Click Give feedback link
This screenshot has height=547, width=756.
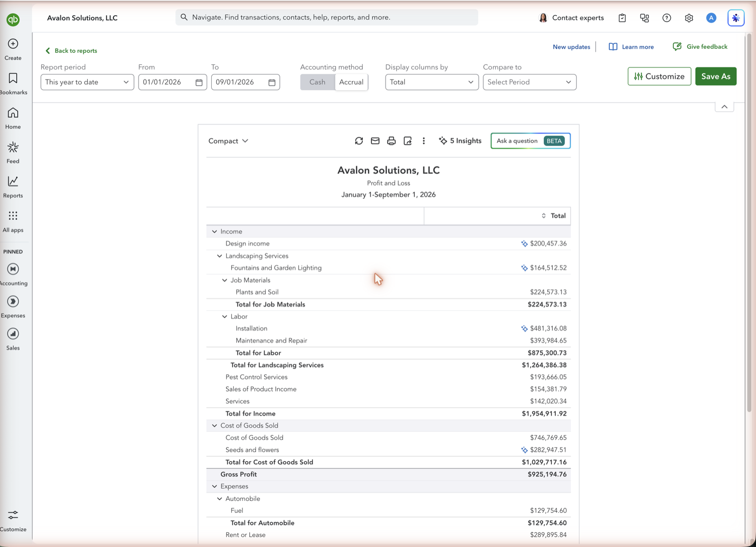pyautogui.click(x=700, y=47)
